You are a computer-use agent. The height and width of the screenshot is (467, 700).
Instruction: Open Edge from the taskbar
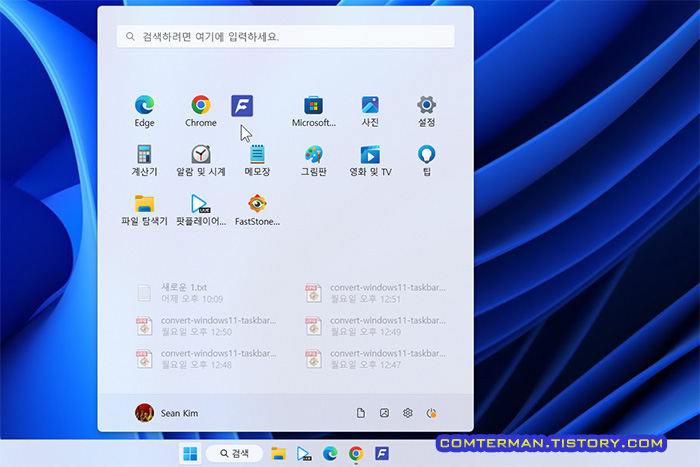[330, 454]
